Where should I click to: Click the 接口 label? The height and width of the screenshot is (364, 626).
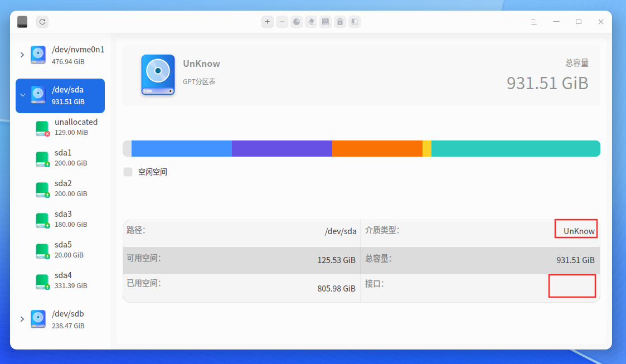coord(375,284)
